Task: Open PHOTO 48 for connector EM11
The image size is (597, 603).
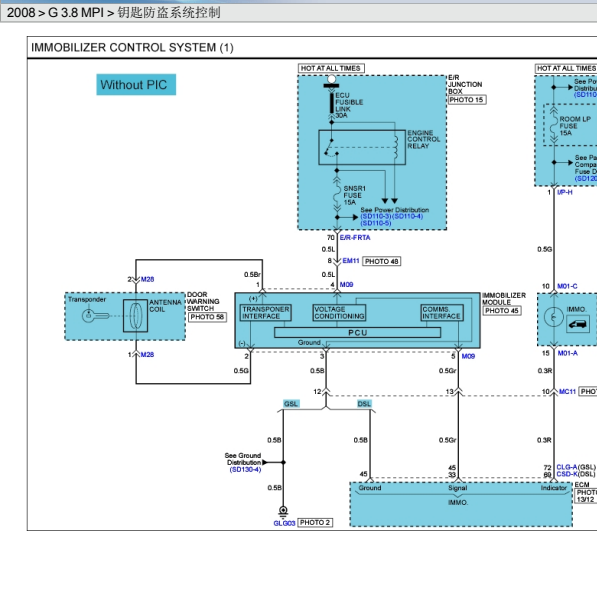Action: pyautogui.click(x=382, y=262)
